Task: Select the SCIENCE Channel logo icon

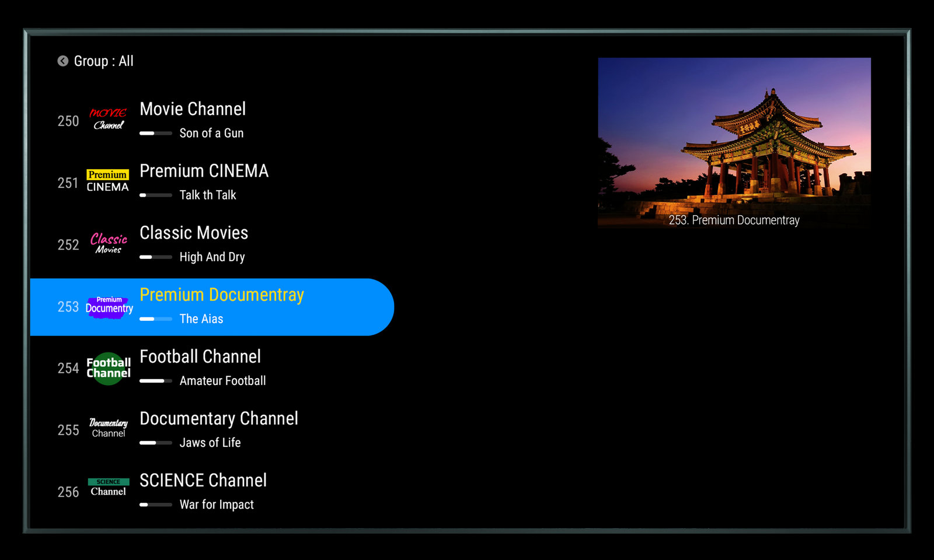Action: pos(109,488)
